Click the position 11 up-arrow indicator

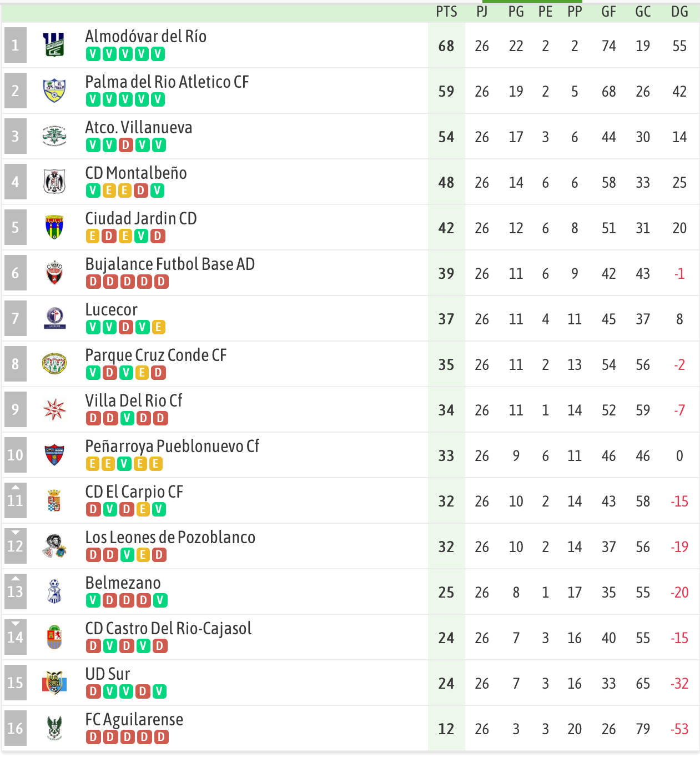[x=16, y=487]
